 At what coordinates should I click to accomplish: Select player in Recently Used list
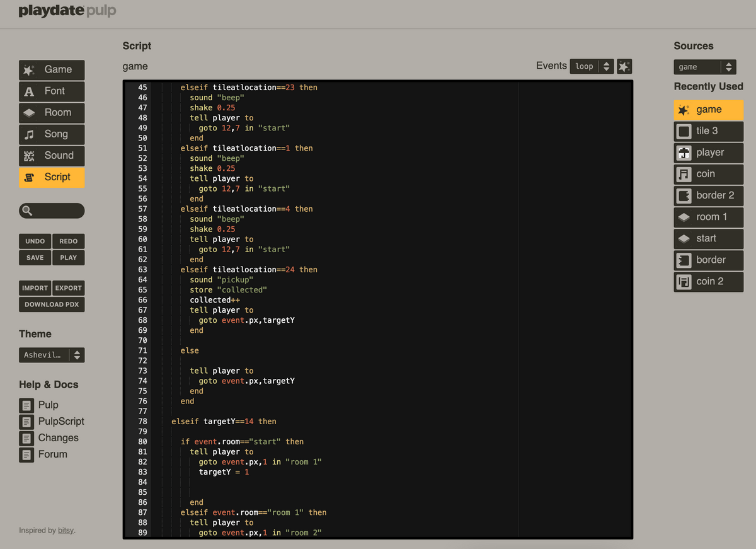click(x=709, y=153)
